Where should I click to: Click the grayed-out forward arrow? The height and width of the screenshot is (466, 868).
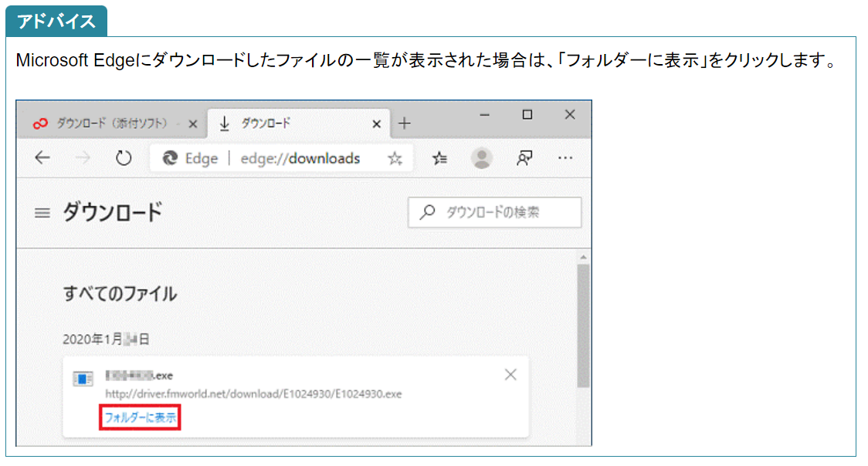(x=83, y=158)
